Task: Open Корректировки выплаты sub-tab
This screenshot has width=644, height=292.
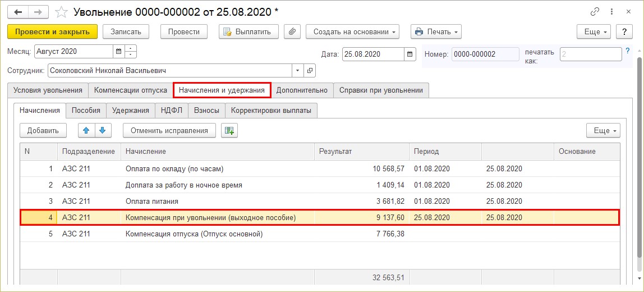Action: point(271,110)
